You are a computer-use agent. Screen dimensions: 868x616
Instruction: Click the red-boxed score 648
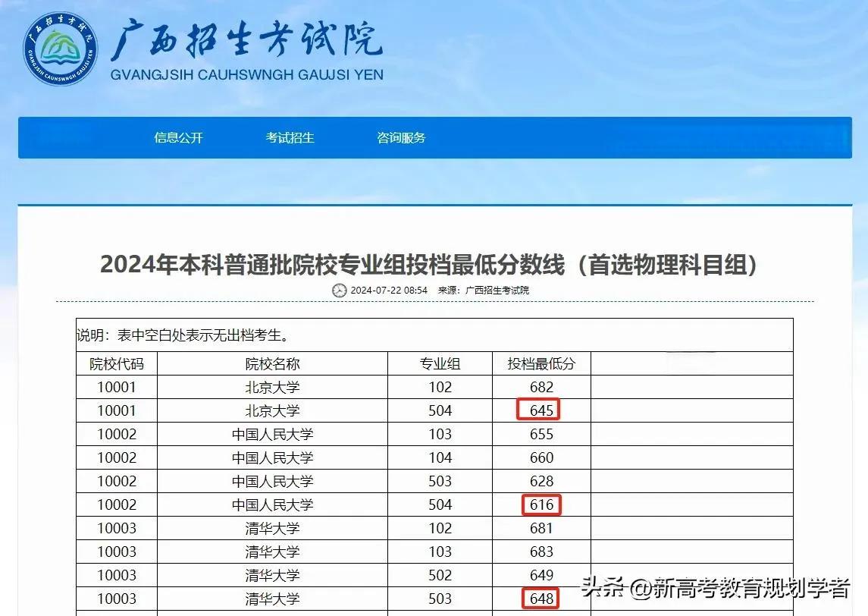tap(541, 599)
